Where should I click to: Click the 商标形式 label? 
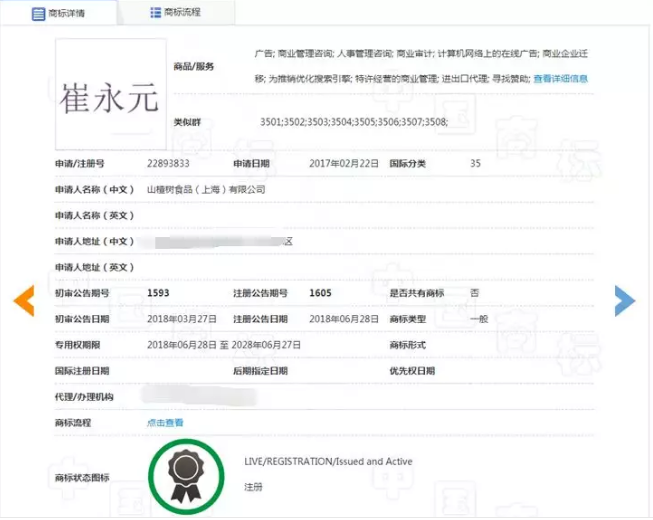point(407,345)
